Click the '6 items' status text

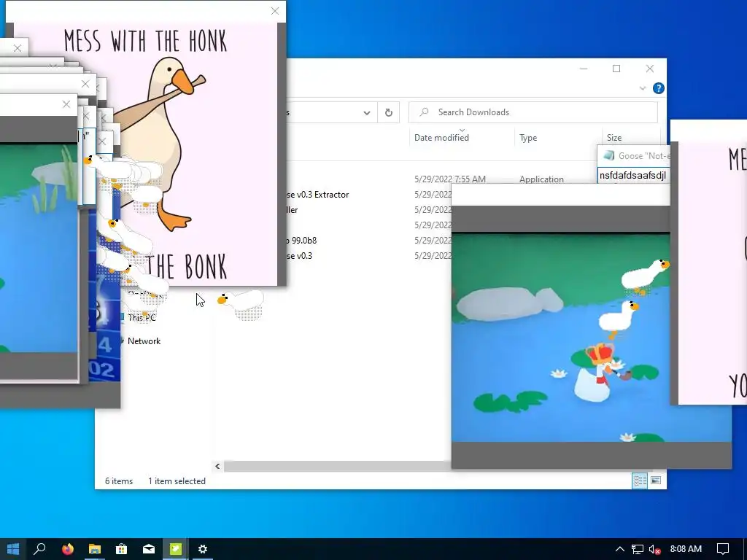pyautogui.click(x=119, y=481)
